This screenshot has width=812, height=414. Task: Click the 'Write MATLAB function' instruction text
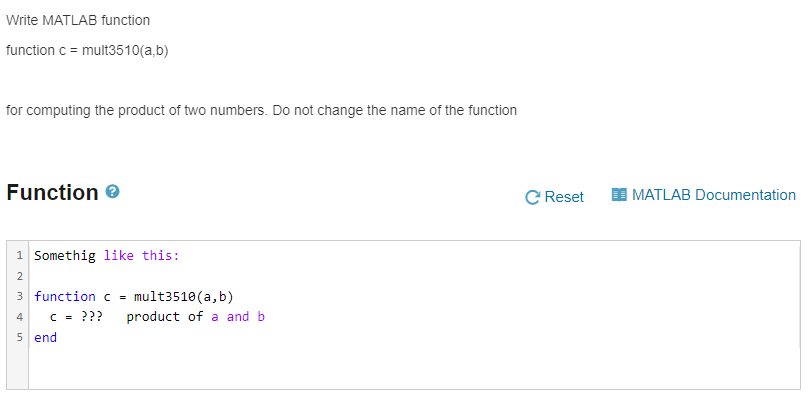tap(78, 20)
